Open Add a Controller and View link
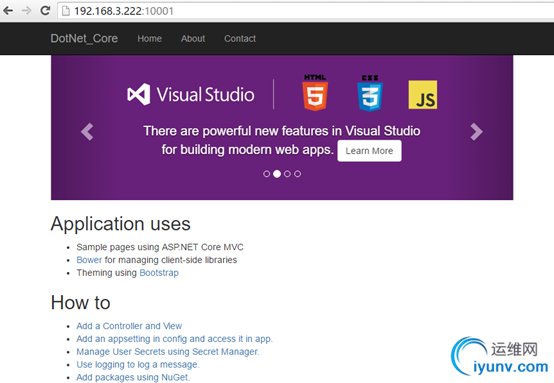Image resolution: width=554 pixels, height=383 pixels. tap(129, 326)
